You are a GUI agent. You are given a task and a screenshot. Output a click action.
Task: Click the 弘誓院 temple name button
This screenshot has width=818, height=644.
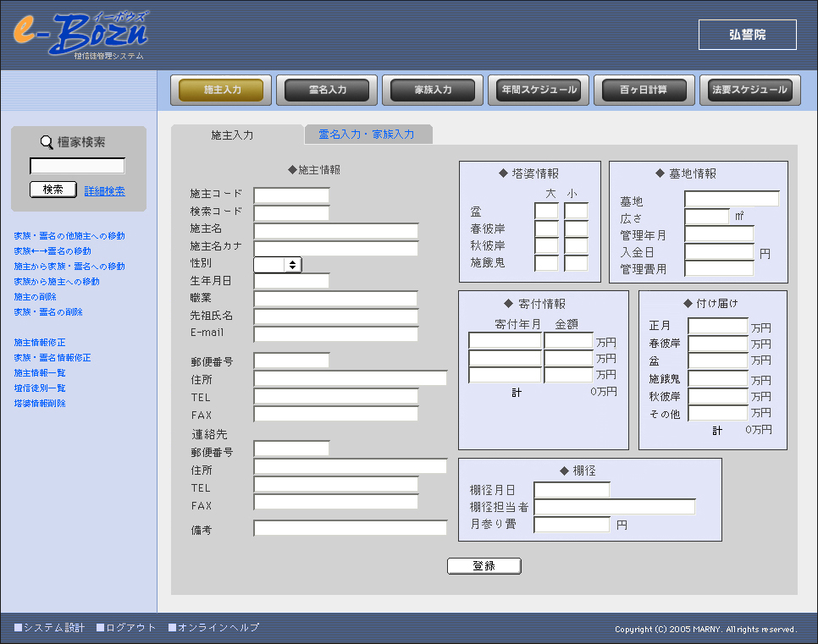(747, 35)
